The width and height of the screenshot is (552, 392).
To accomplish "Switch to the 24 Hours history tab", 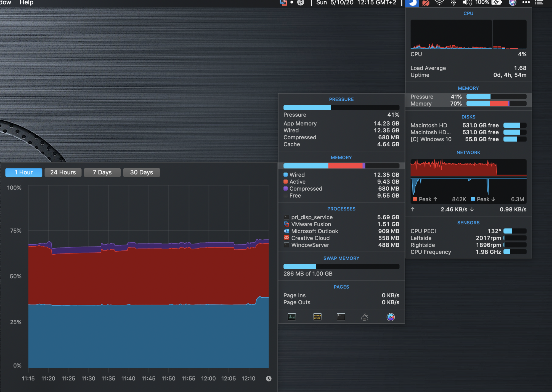I will coord(63,172).
